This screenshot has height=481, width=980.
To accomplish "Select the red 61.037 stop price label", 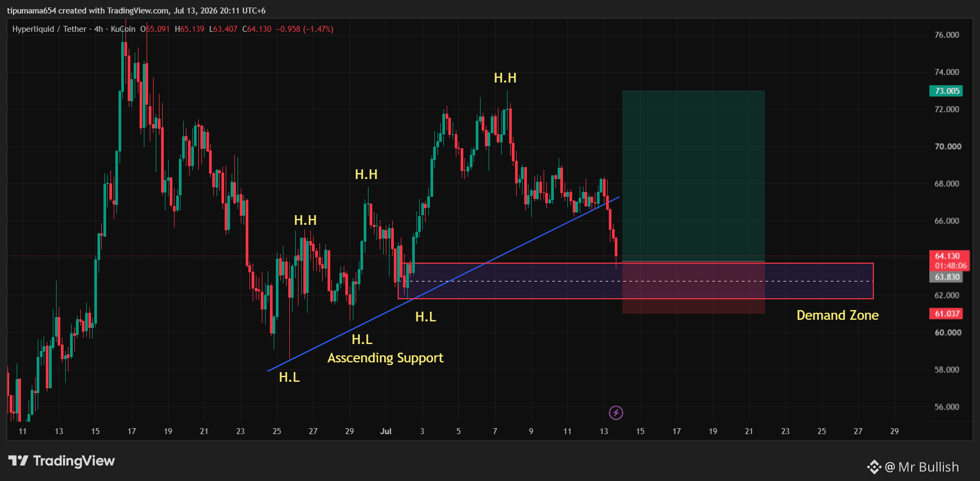I will pos(946,314).
